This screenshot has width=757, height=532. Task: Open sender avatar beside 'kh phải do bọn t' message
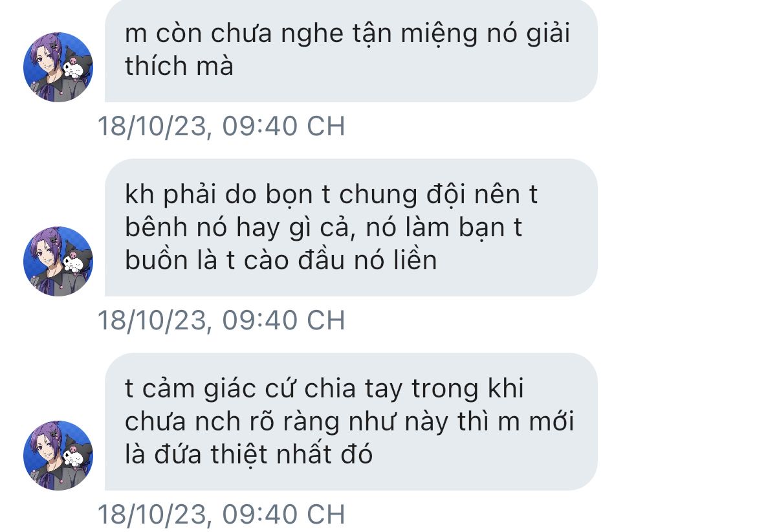pyautogui.click(x=58, y=261)
